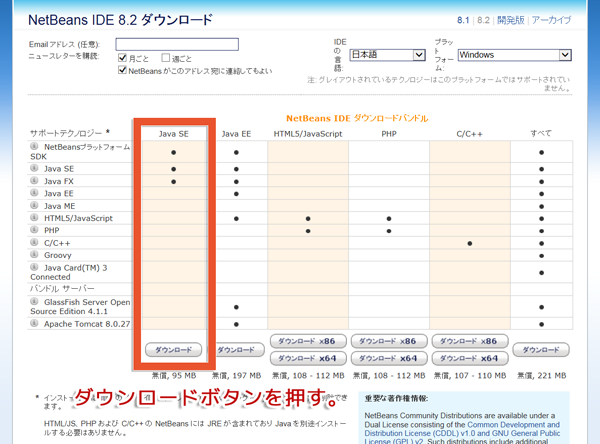Download C/C++ bundle x86
600x444 pixels.
[x=470, y=341]
